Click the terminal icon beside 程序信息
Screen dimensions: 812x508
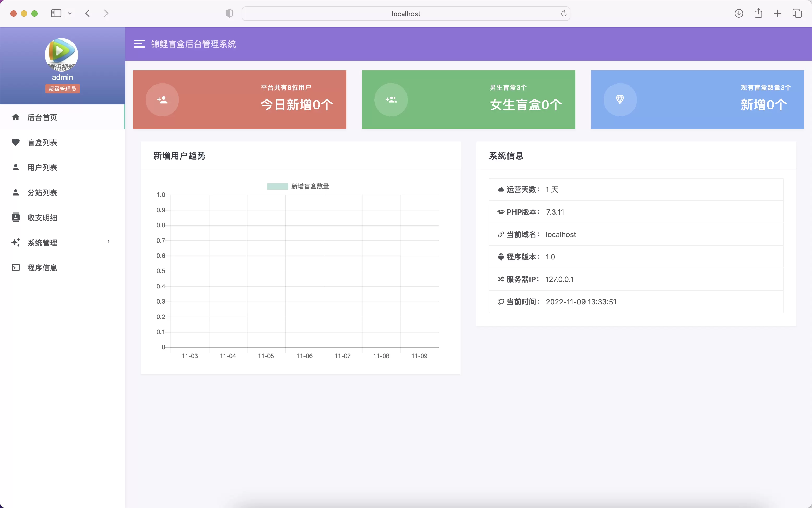[x=15, y=267]
